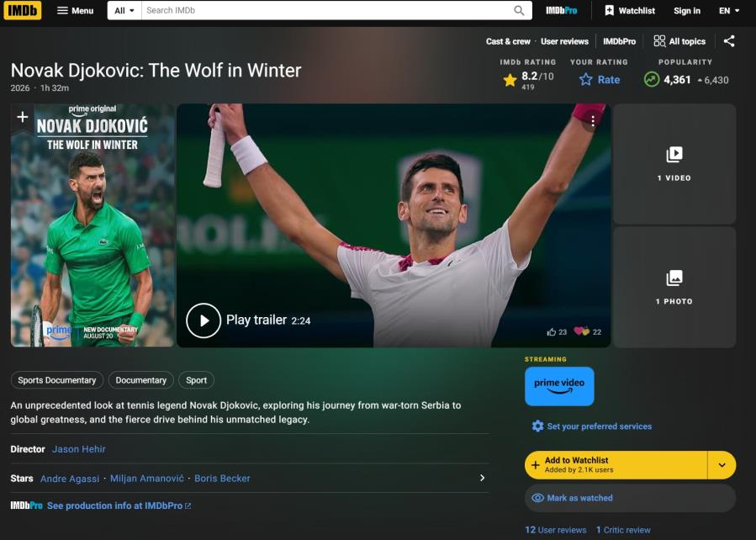756x540 pixels.
Task: Click the Director label
Action: (28, 449)
